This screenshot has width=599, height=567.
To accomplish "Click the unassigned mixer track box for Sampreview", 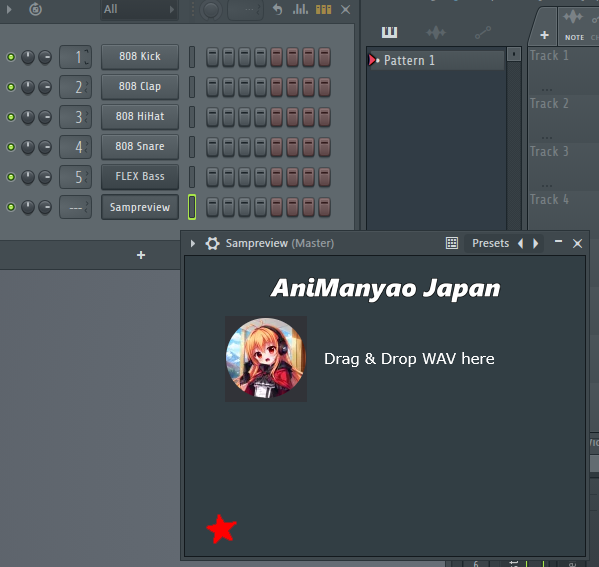I will tap(76, 207).
